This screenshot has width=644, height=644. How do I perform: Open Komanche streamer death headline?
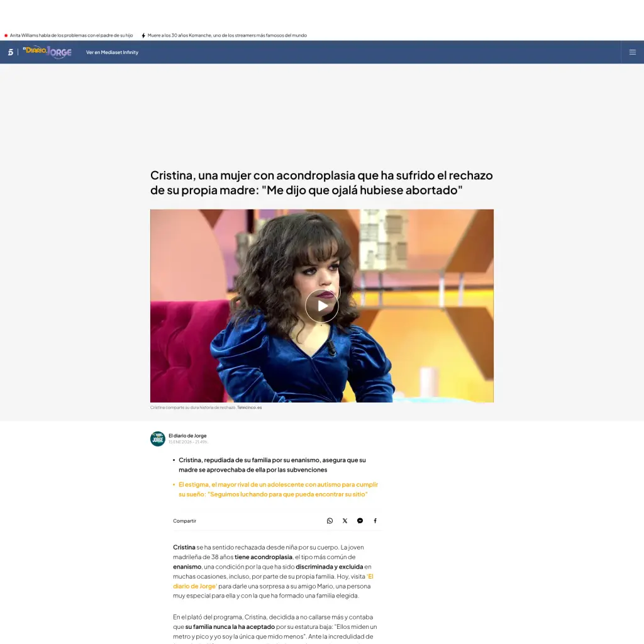click(x=227, y=35)
